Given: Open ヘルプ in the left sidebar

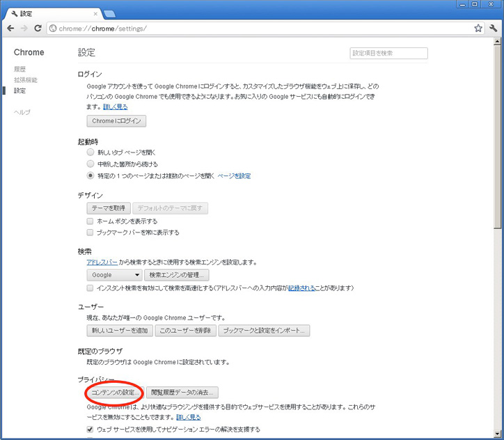Looking at the screenshot, I should pos(22,112).
